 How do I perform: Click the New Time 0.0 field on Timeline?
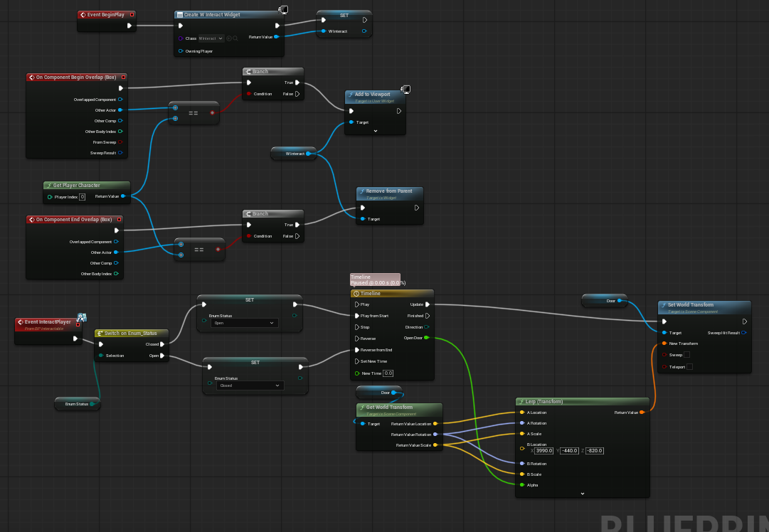[388, 373]
